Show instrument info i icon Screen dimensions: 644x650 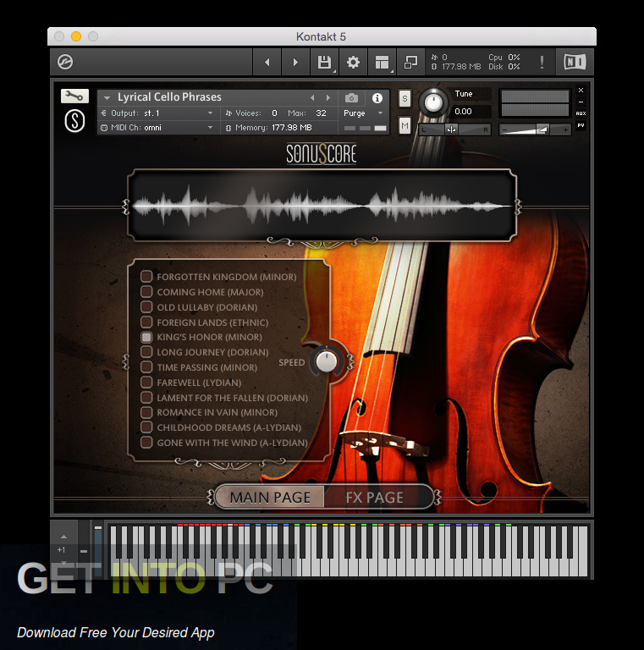377,98
